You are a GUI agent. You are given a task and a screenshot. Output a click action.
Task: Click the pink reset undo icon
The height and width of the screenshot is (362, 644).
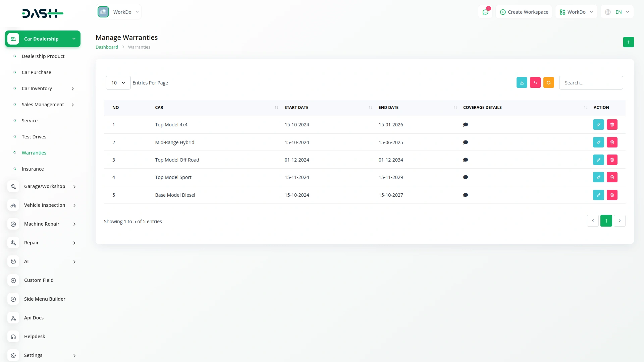pyautogui.click(x=535, y=83)
